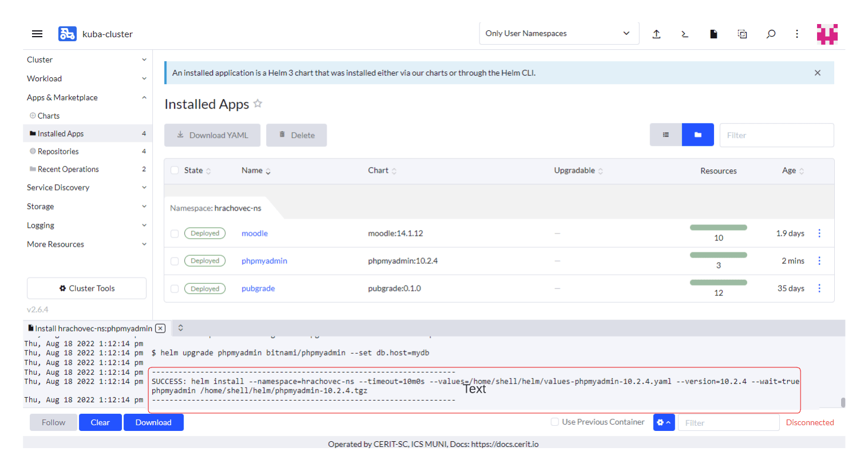
Task: Select the moodle row checkbox
Action: click(x=175, y=233)
